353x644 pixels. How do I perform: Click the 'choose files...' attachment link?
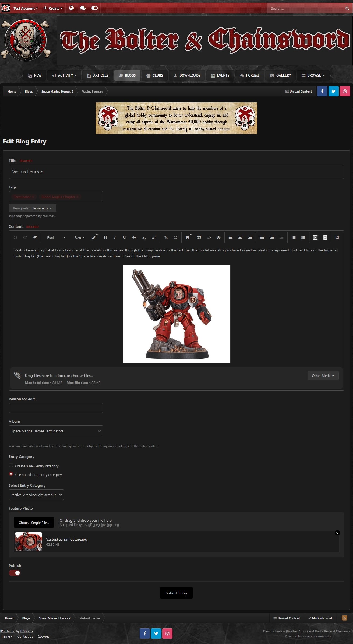(x=82, y=376)
